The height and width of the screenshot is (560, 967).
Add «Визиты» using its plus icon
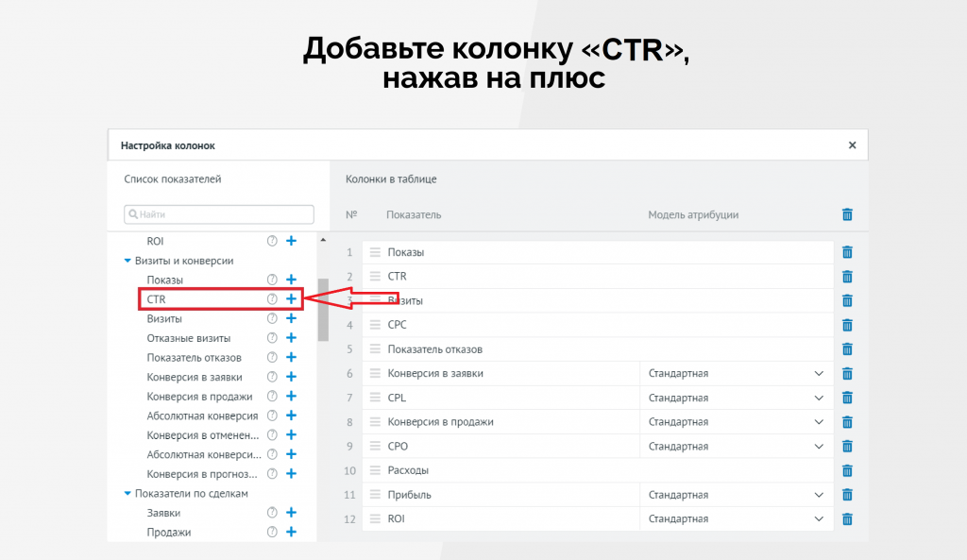pyautogui.click(x=291, y=318)
